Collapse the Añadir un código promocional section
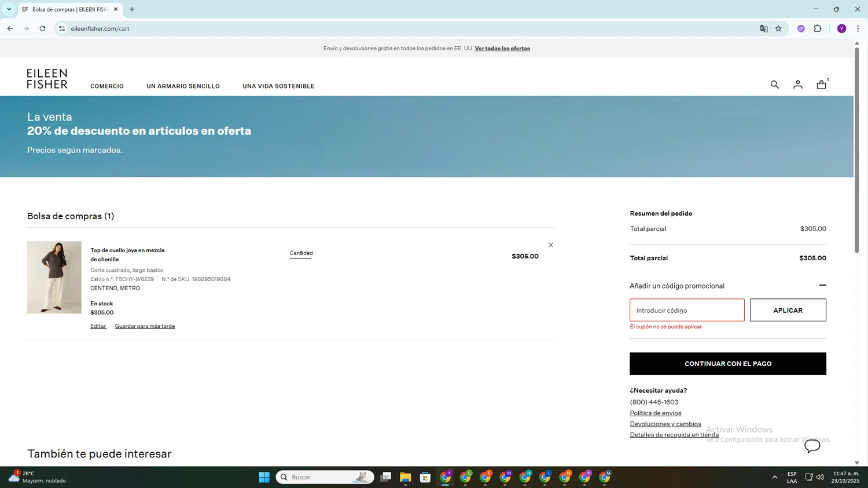The height and width of the screenshot is (488, 868). tap(822, 286)
